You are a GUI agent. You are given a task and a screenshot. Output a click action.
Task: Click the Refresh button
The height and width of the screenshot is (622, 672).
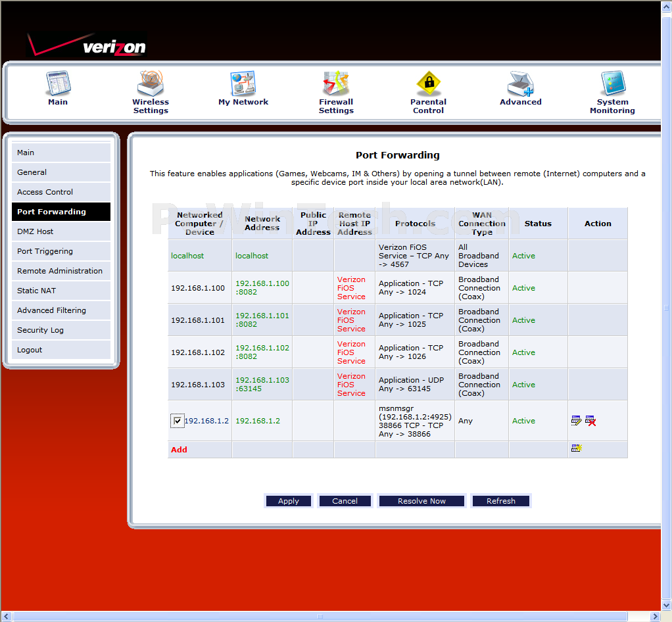(500, 500)
